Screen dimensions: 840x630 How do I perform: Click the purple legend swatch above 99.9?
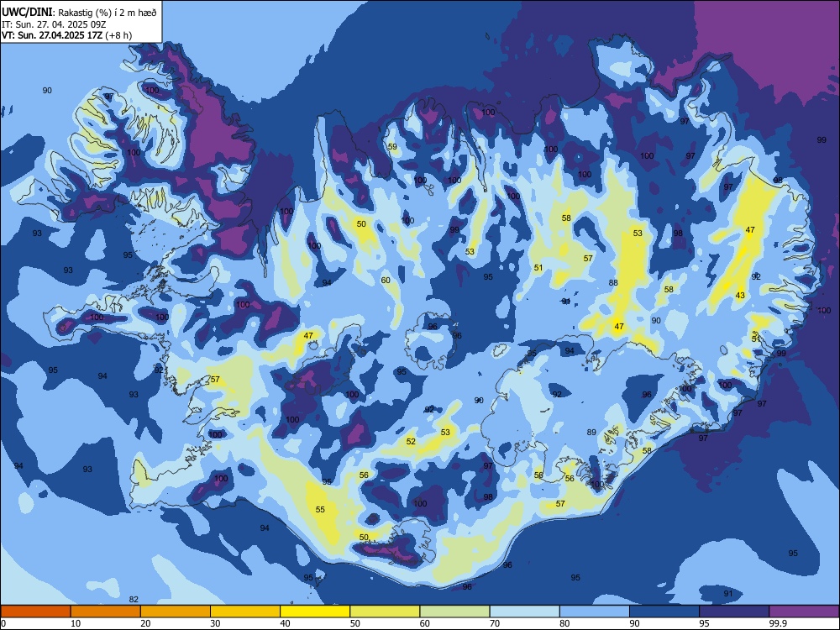(x=804, y=612)
